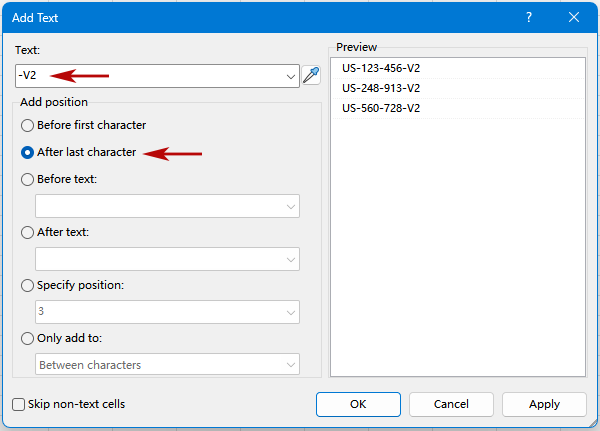
Task: Click the eyedropper extract-text icon
Action: [x=311, y=75]
